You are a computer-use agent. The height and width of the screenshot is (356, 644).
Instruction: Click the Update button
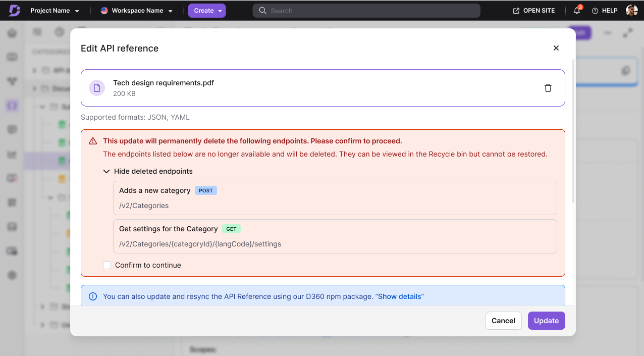tap(546, 321)
